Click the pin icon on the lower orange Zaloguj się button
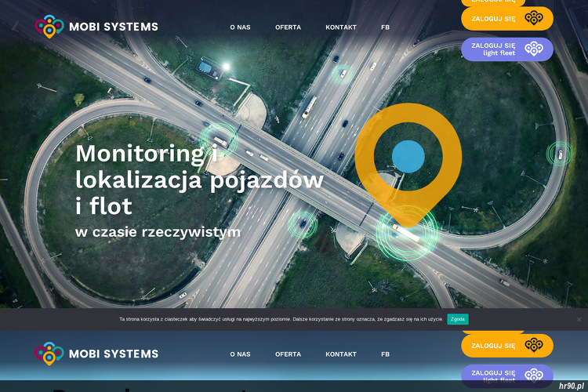This screenshot has height=392, width=588. point(534,345)
